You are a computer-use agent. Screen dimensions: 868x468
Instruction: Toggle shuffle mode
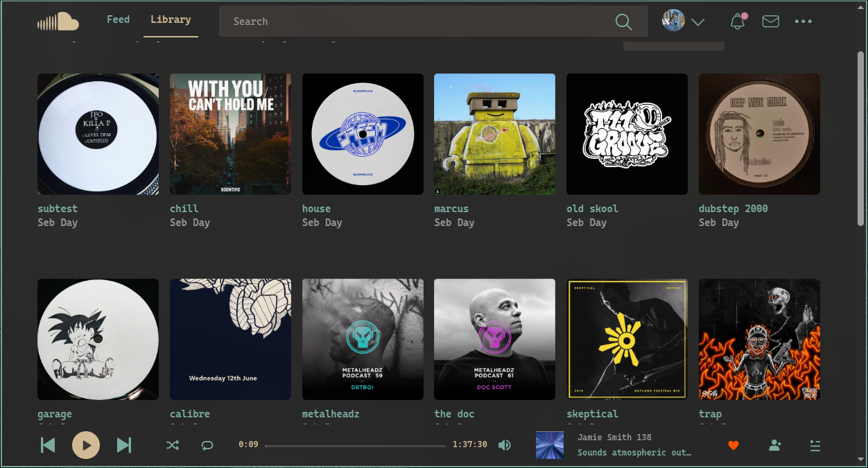(173, 446)
